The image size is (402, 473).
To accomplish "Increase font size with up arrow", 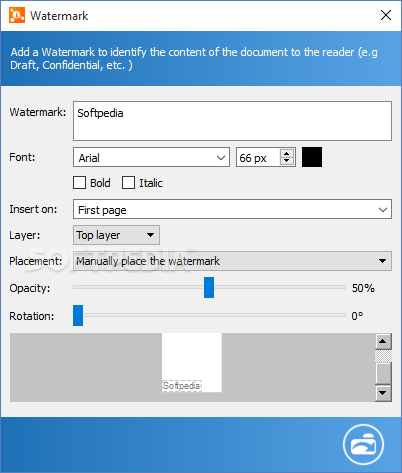I will click(x=287, y=154).
